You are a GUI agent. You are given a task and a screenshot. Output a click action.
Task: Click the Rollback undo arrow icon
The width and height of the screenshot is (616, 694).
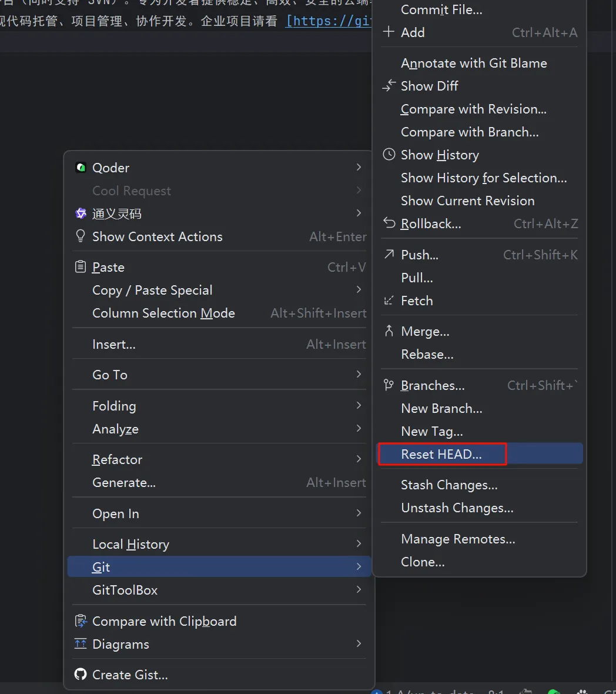[389, 223]
